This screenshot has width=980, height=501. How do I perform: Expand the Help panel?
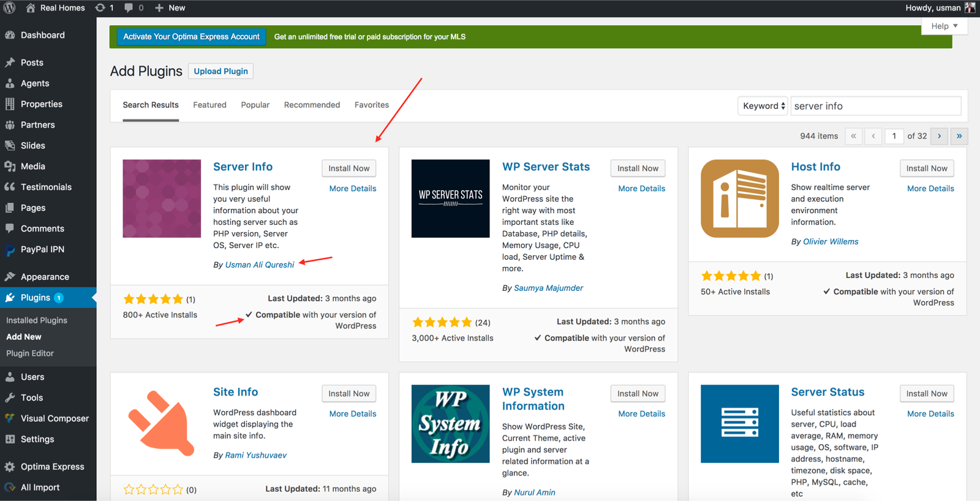coord(944,26)
